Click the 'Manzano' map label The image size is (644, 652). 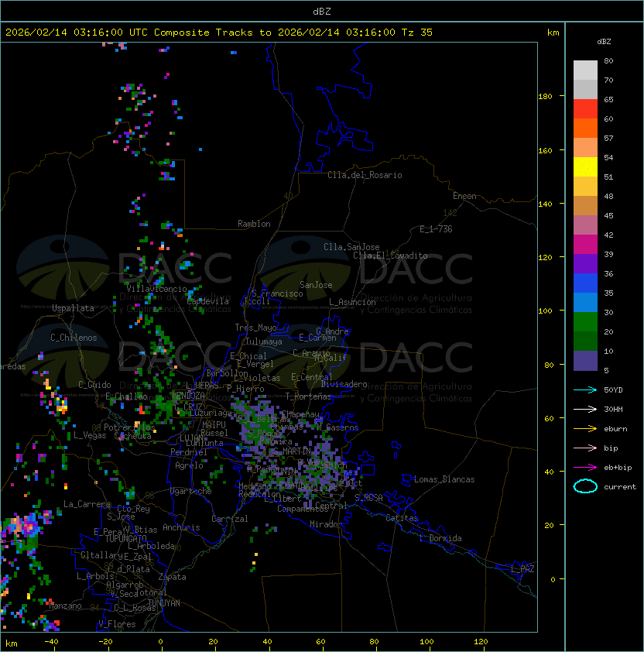point(65,606)
